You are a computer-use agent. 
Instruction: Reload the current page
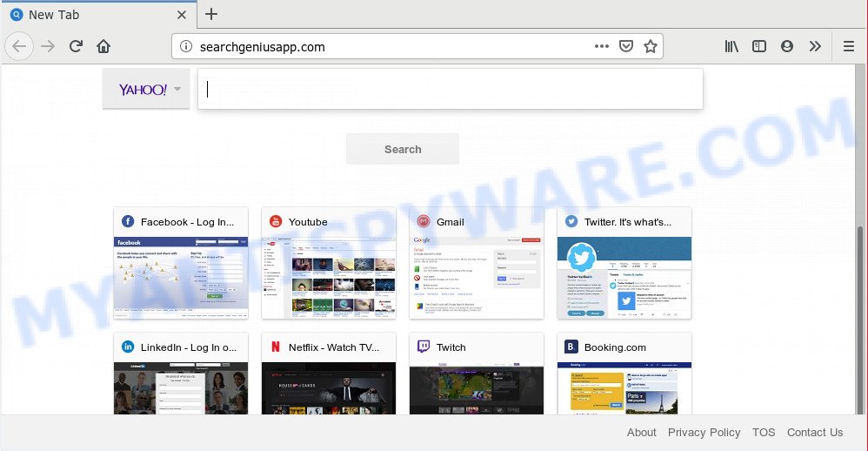(x=76, y=46)
